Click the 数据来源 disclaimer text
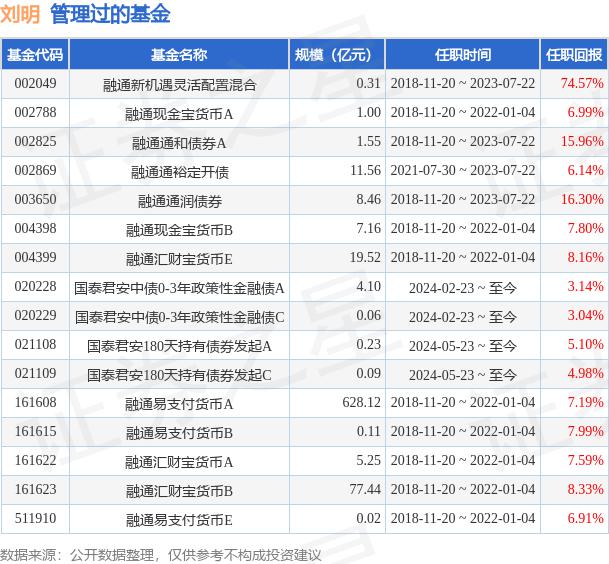 tap(160, 554)
